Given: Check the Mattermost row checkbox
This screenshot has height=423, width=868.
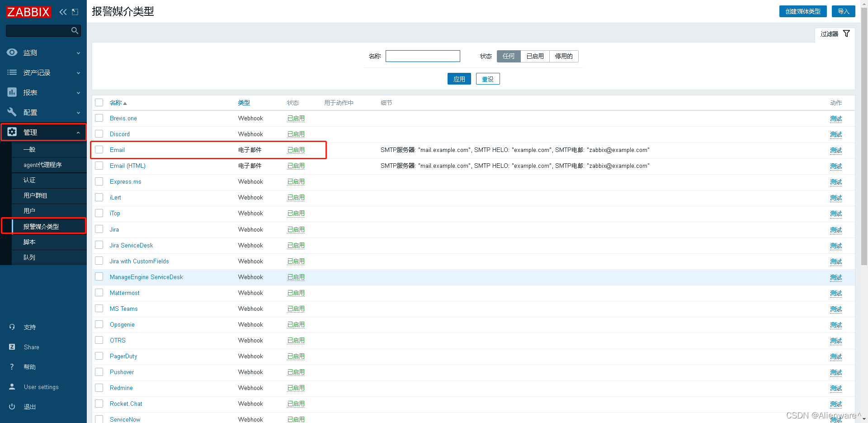Looking at the screenshot, I should 99,293.
